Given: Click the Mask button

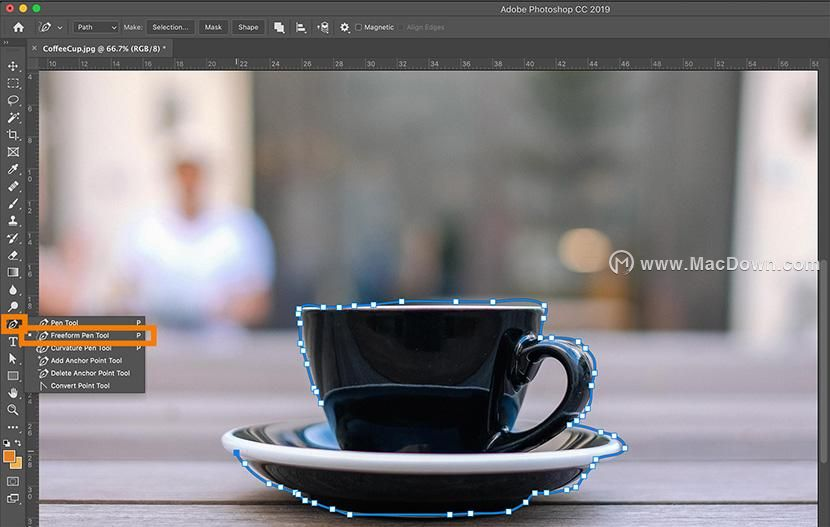Looking at the screenshot, I should coord(213,27).
